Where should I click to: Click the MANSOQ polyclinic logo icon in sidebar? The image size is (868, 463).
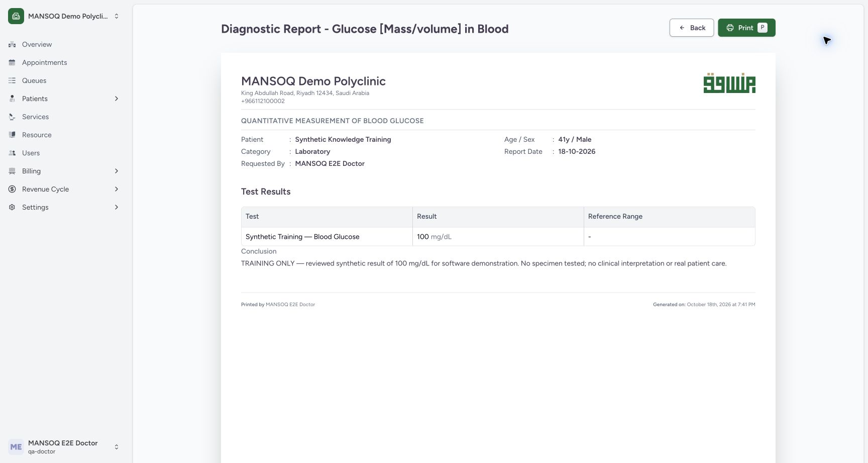tap(16, 16)
